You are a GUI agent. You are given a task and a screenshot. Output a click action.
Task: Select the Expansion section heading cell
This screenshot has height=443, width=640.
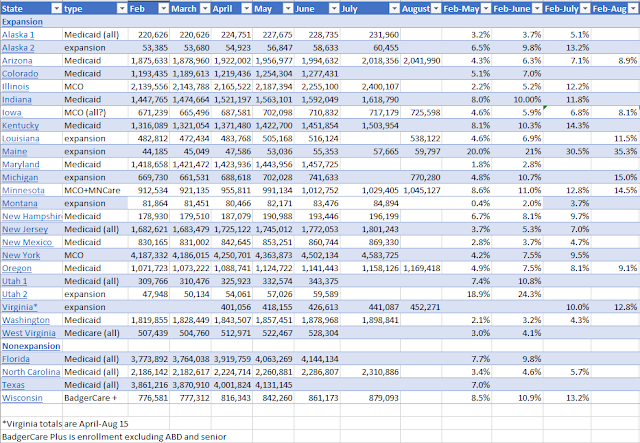(x=31, y=22)
